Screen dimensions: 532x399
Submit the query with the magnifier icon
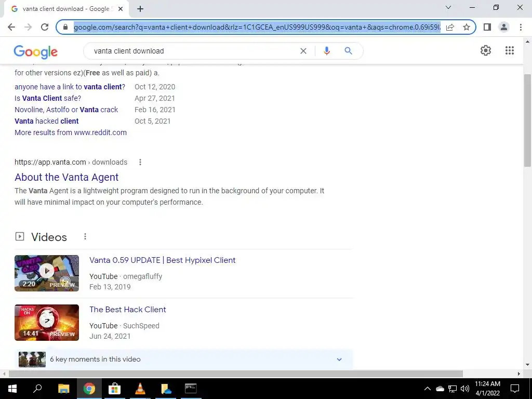point(348,51)
